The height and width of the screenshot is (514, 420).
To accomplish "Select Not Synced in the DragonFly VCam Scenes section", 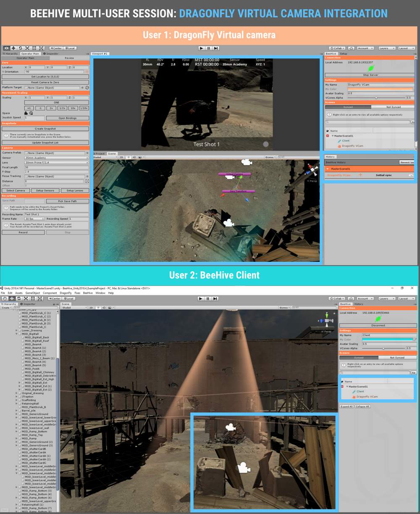I will [x=393, y=107].
